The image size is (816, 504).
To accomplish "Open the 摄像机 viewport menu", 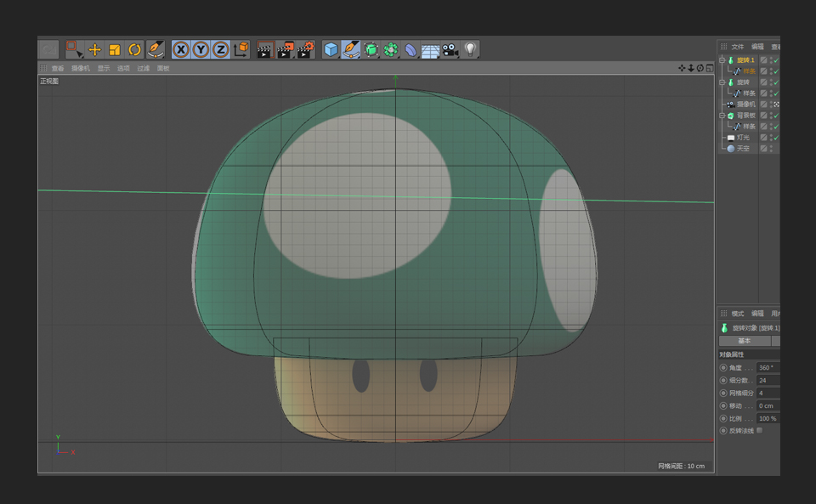I will [x=81, y=68].
